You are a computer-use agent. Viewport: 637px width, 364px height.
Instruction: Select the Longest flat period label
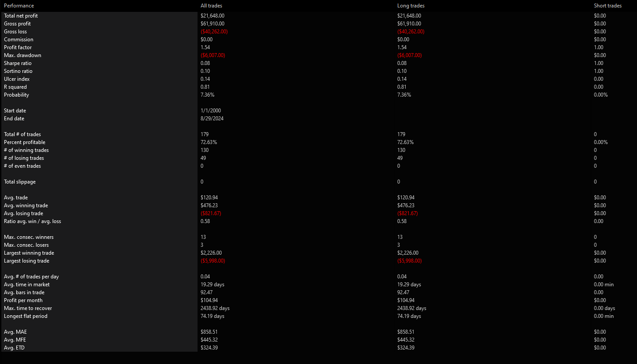click(x=25, y=316)
